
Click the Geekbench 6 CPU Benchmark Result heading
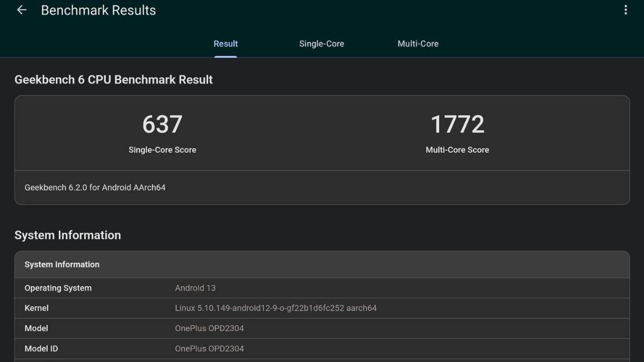114,80
